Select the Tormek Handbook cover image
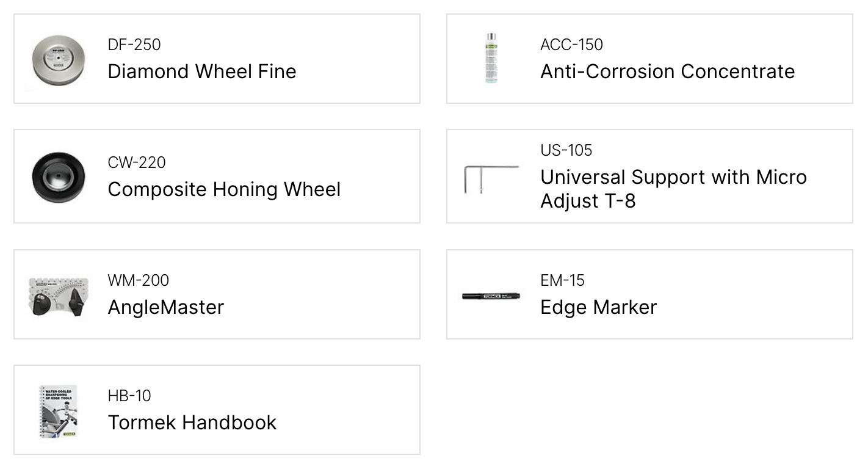The height and width of the screenshot is (469, 868). click(59, 411)
